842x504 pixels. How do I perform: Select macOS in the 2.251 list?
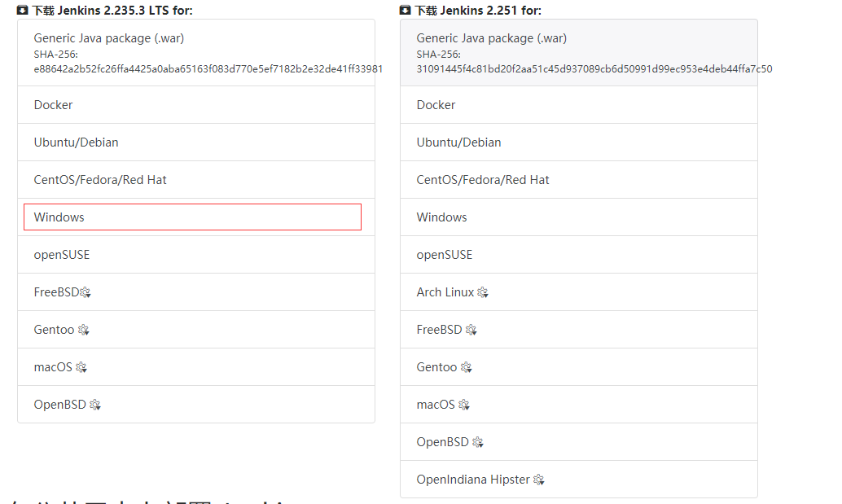click(x=579, y=404)
